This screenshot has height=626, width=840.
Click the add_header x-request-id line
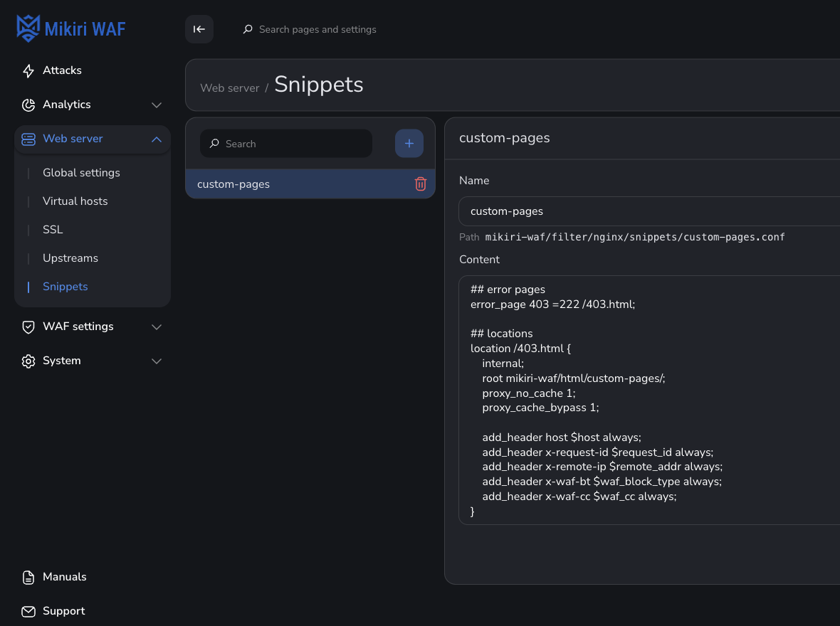[x=598, y=452]
